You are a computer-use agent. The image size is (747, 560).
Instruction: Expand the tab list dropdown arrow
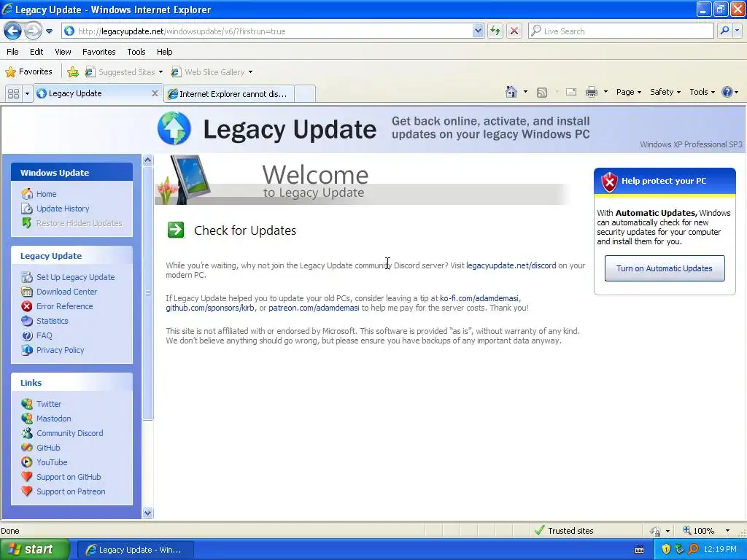pyautogui.click(x=27, y=94)
